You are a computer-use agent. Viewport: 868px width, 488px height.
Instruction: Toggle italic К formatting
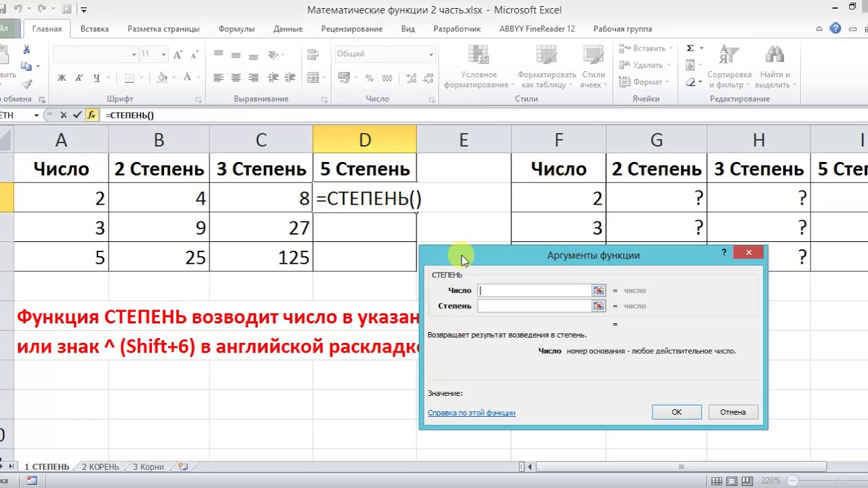(79, 78)
